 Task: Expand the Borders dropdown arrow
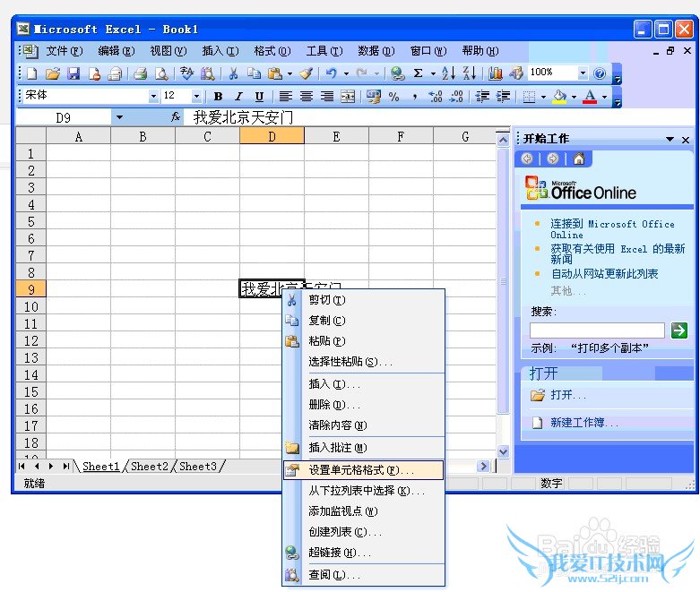pos(543,97)
